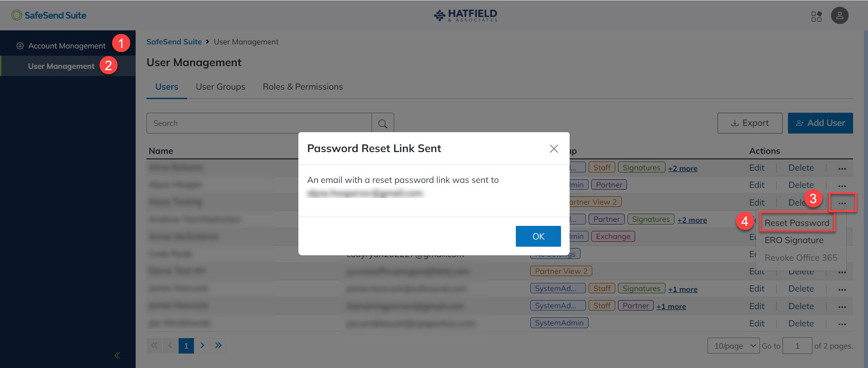Open User Management in the sidebar
The image size is (868, 368).
[x=61, y=66]
